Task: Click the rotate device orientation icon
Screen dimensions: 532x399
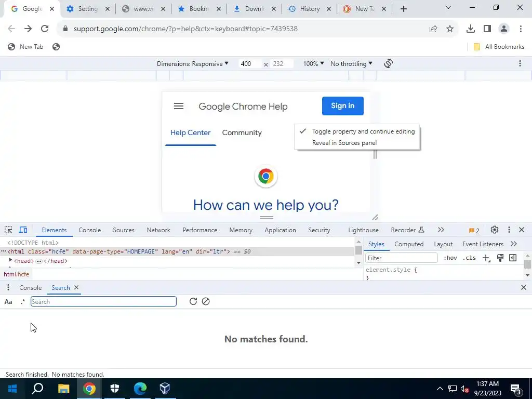Action: pyautogui.click(x=389, y=63)
